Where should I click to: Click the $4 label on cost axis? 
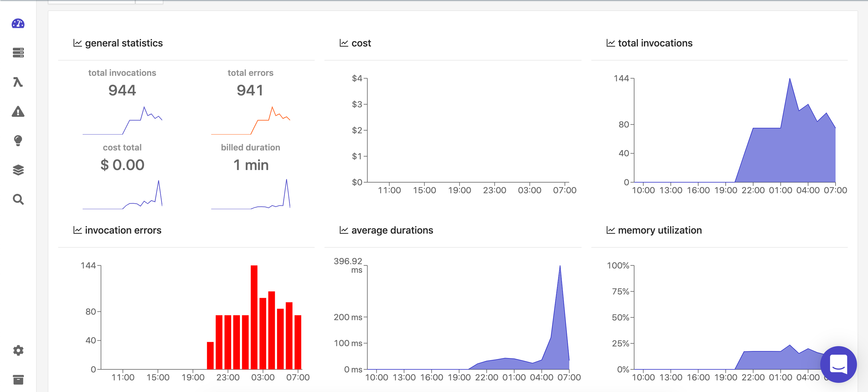pyautogui.click(x=357, y=79)
